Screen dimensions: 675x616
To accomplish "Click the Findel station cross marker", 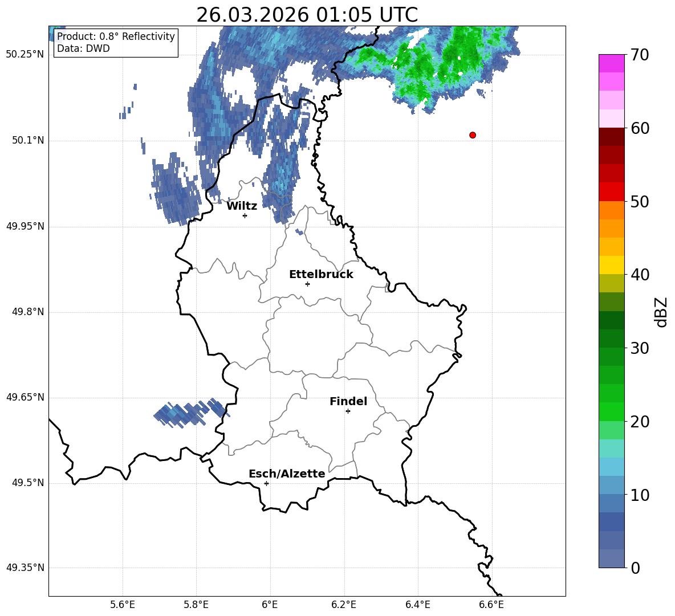I will coord(348,411).
